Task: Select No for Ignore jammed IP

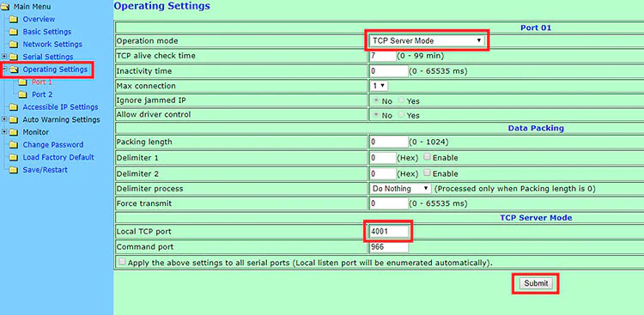Action: [x=375, y=100]
